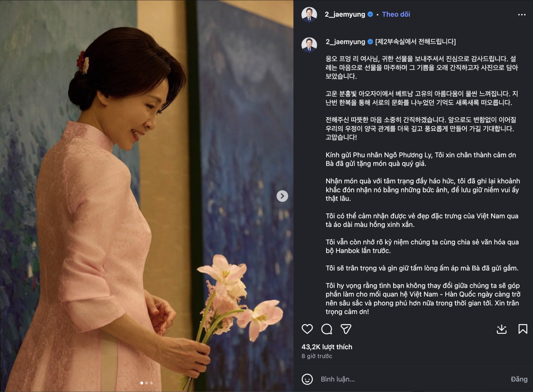Click the Đăng post button
Image resolution: width=533 pixels, height=392 pixels.
(519, 379)
